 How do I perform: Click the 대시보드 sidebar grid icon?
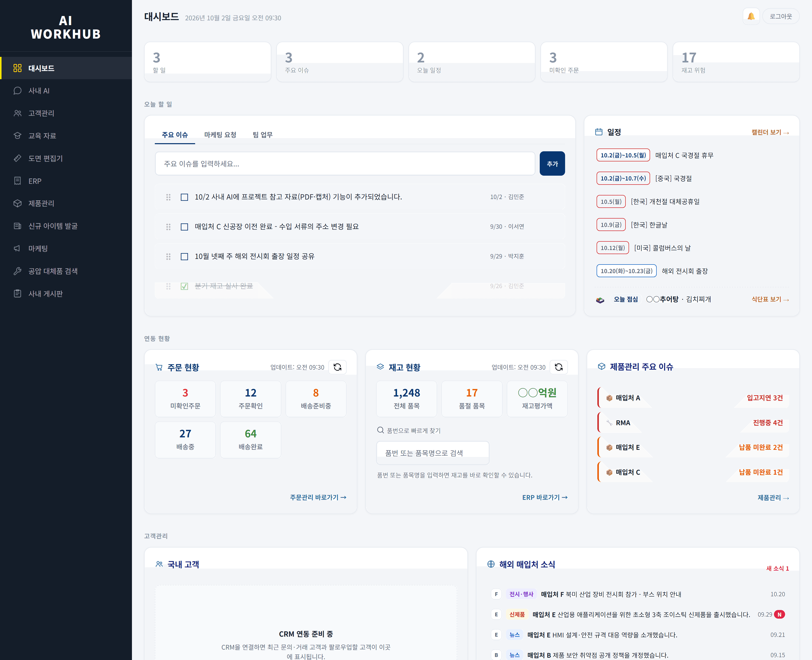pyautogui.click(x=18, y=68)
